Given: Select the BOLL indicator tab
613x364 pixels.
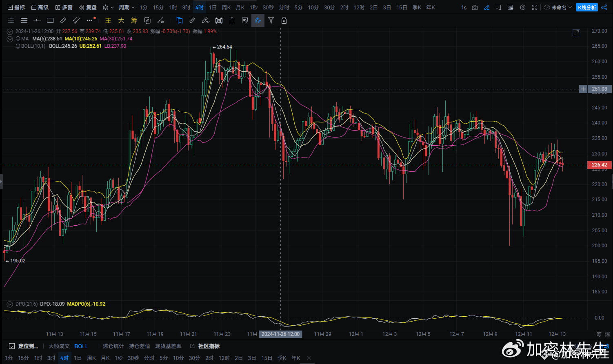Looking at the screenshot, I should 81,346.
